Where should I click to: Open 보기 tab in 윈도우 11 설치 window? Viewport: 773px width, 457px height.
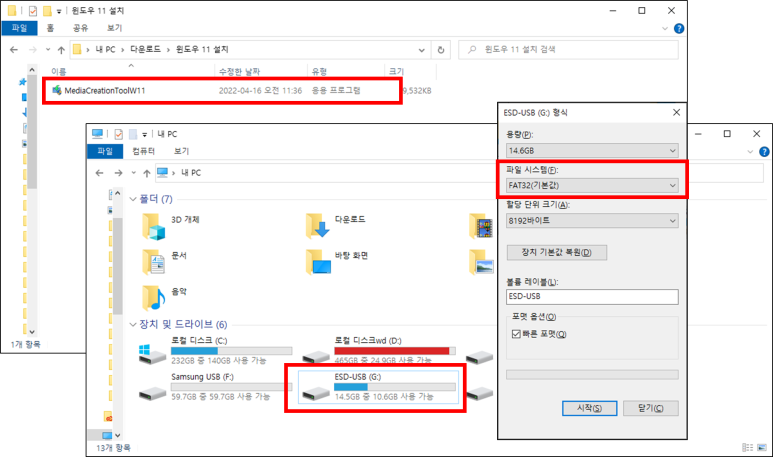(x=114, y=28)
